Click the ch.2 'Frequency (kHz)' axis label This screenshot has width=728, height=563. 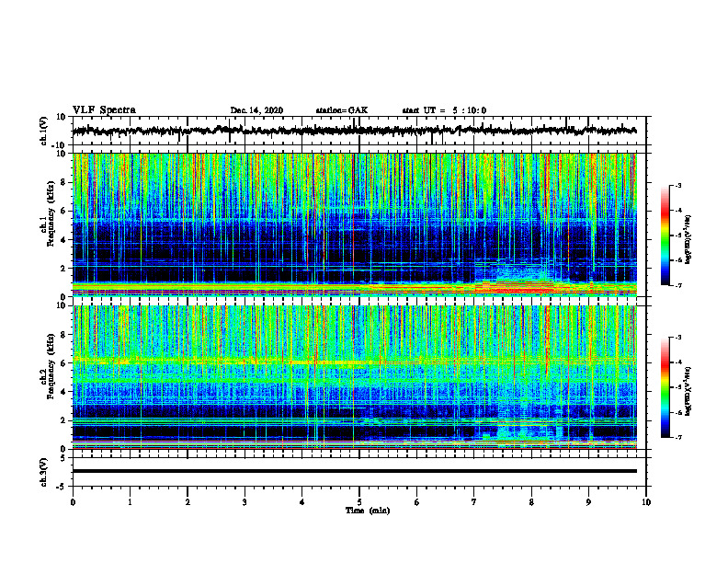51,366
